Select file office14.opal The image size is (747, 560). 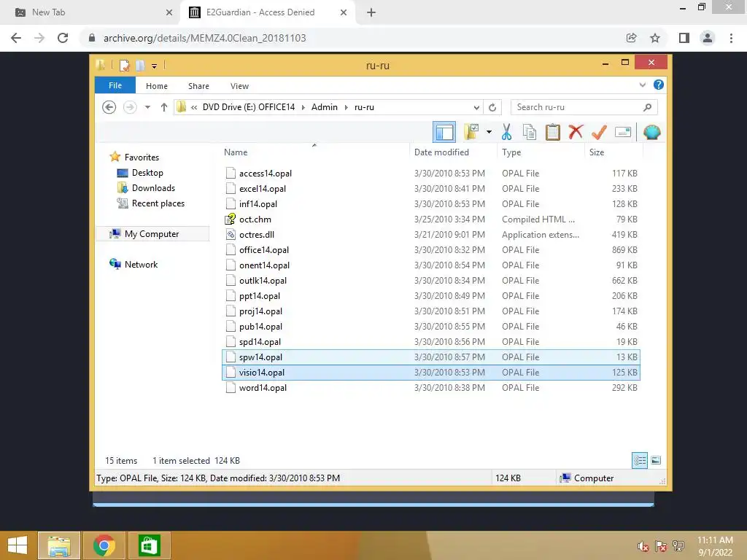[430, 249]
